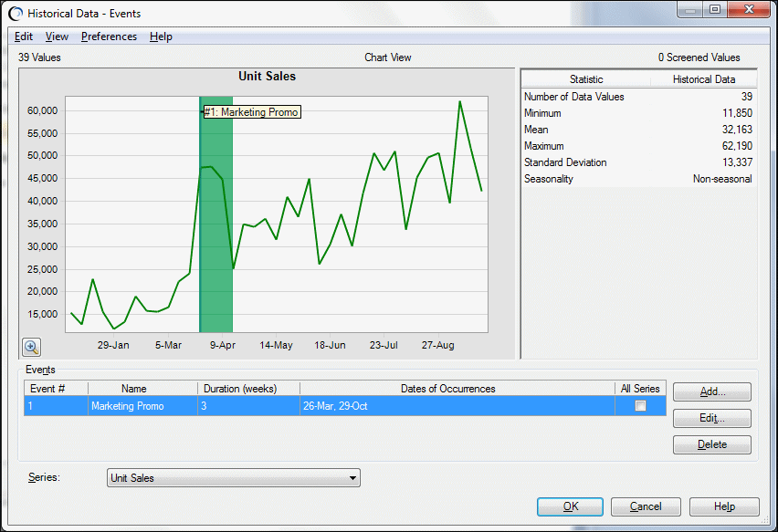The height and width of the screenshot is (532, 778).
Task: Click the Statistic column header
Action: 585,79
